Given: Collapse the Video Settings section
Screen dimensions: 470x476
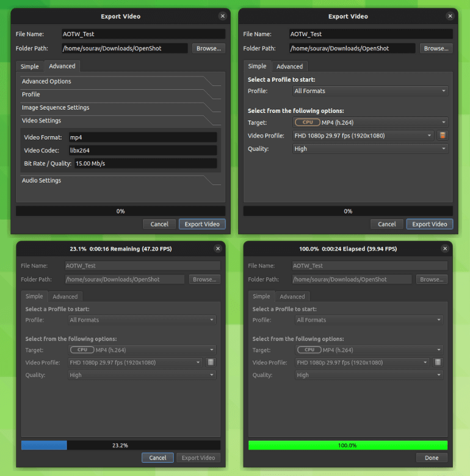Looking at the screenshot, I should pyautogui.click(x=120, y=120).
